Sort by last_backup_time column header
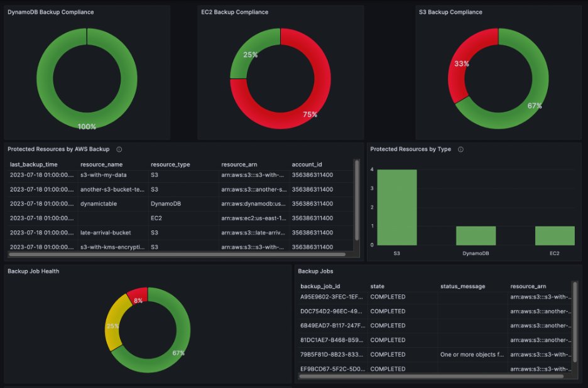Viewport: 588px width, 388px height. click(34, 164)
